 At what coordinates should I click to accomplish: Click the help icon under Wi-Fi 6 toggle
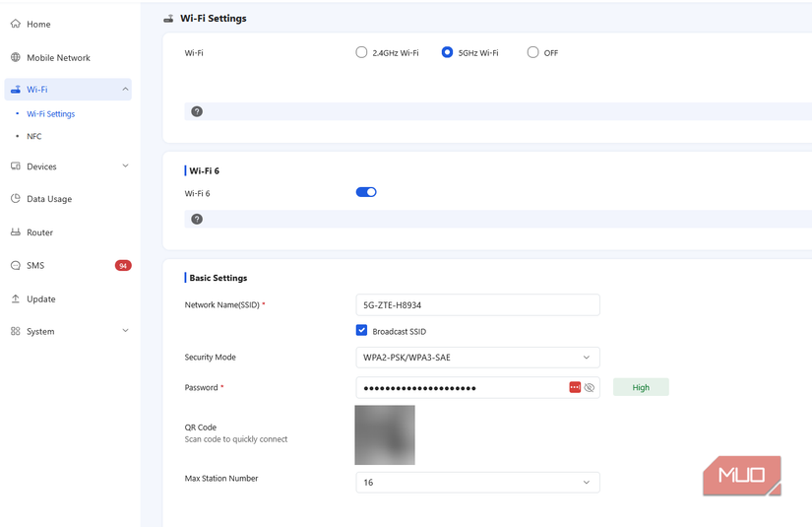[x=197, y=220]
